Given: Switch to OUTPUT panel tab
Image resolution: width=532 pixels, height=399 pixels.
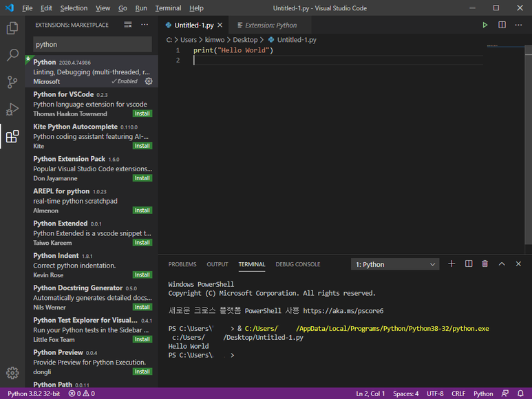Looking at the screenshot, I should click(217, 264).
